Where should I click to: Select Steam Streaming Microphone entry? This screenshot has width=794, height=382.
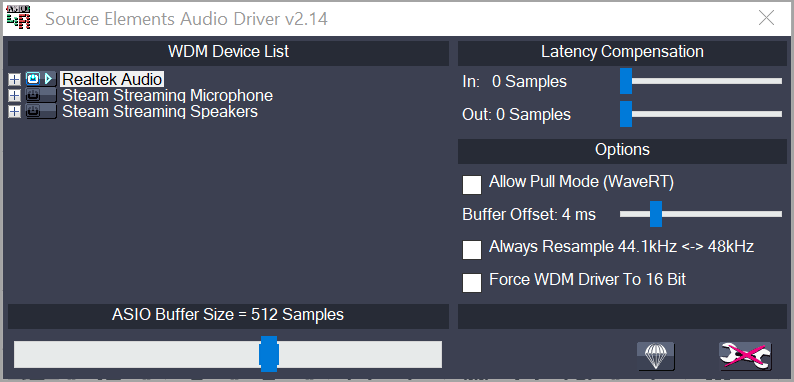click(168, 95)
